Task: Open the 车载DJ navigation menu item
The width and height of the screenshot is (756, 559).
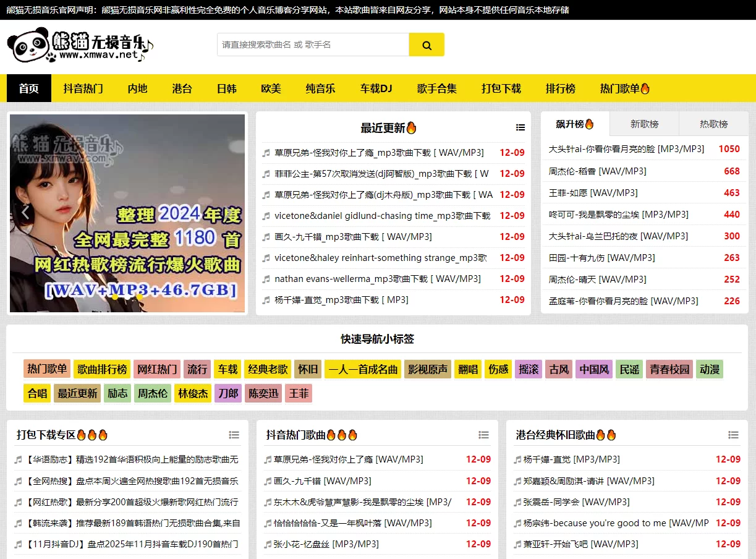Action: coord(376,88)
